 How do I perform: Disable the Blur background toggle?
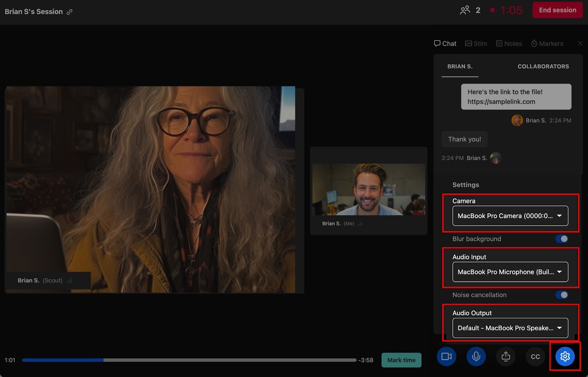[x=562, y=239]
